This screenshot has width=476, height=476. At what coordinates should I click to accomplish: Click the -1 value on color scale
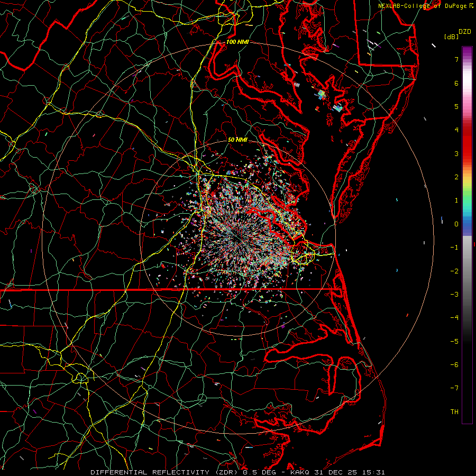click(454, 248)
